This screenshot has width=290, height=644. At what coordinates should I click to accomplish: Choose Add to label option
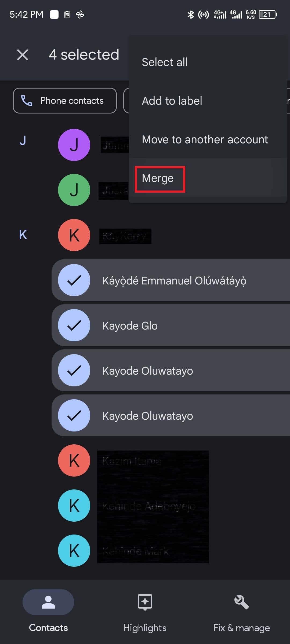point(172,101)
